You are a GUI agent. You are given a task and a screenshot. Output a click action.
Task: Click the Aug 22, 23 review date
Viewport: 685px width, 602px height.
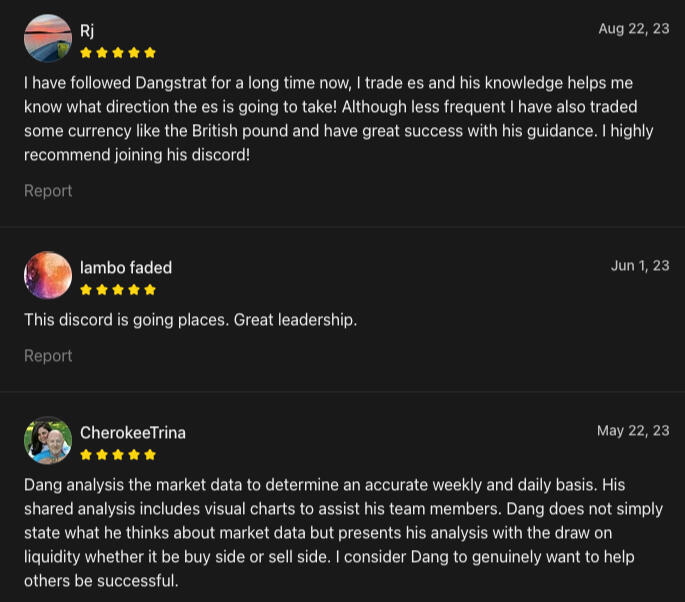point(634,29)
